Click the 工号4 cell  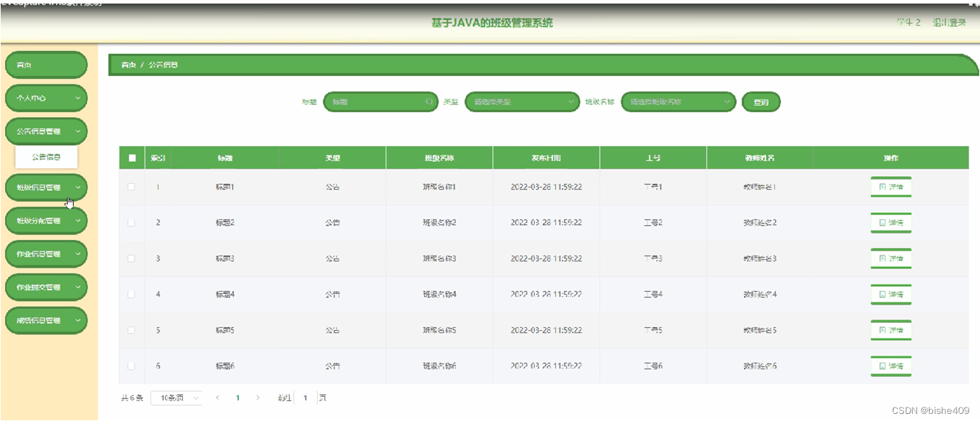(x=653, y=294)
